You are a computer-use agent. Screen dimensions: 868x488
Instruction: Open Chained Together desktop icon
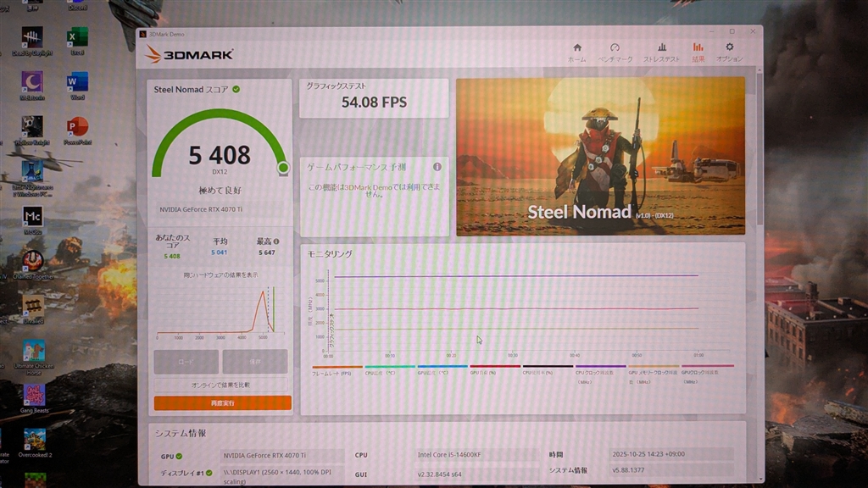coord(32,264)
